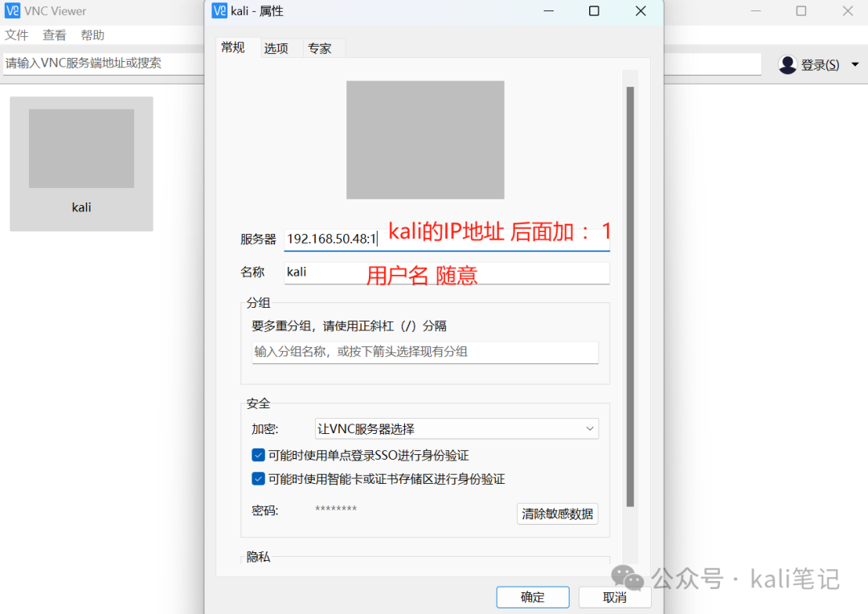Click the 确定 button
The image size is (868, 614).
533,597
